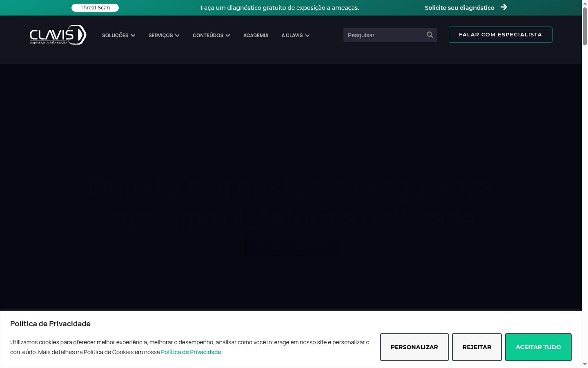Screen dimensions: 588x368
Task: Click the Solicite seu diagnóstico link
Action: 459,8
